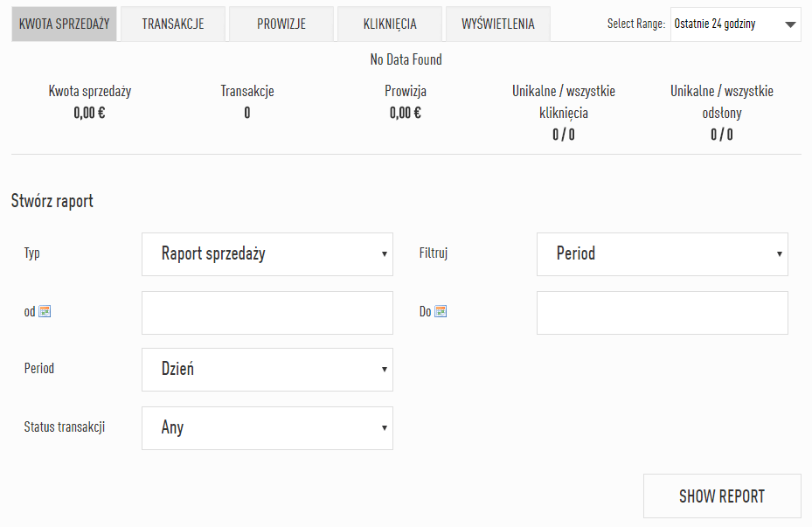Focus the Do end date field

(662, 313)
